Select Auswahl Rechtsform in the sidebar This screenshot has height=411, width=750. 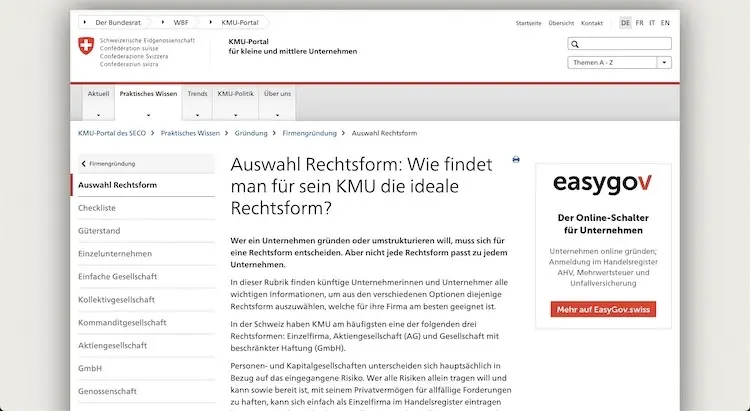(118, 185)
